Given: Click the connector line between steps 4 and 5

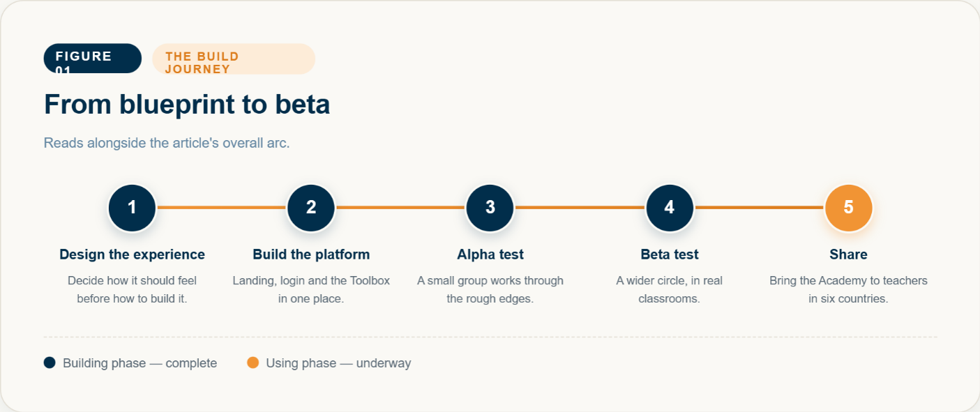Looking at the screenshot, I should [759, 207].
